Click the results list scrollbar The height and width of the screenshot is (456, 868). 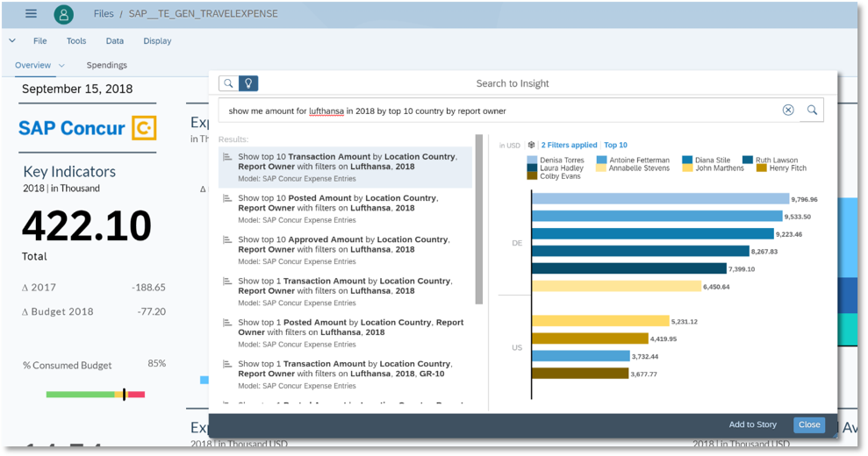479,219
